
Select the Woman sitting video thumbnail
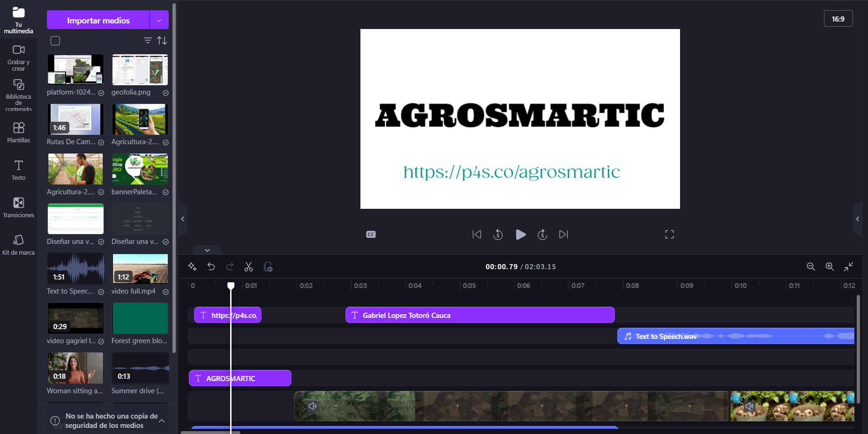75,368
